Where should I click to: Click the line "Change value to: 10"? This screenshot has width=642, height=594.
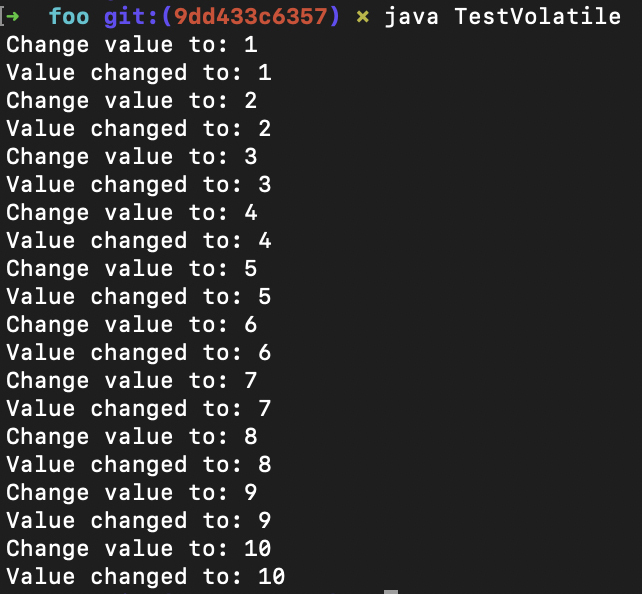pyautogui.click(x=138, y=549)
